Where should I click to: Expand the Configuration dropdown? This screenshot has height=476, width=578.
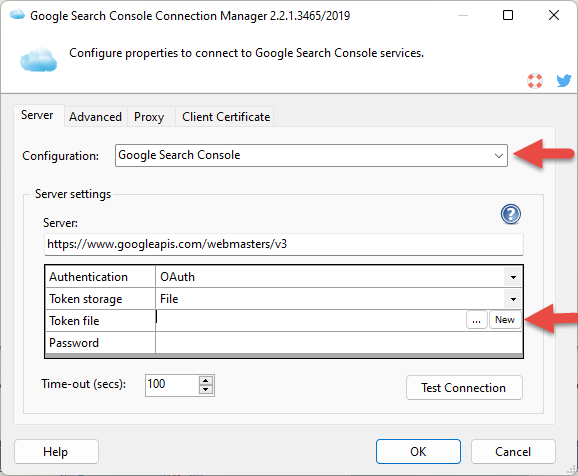tap(498, 156)
